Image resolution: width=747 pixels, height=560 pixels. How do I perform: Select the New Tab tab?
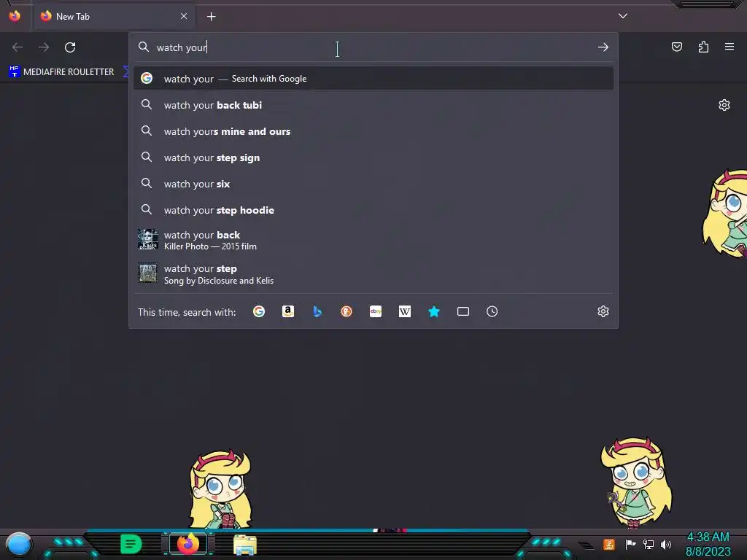tap(115, 17)
